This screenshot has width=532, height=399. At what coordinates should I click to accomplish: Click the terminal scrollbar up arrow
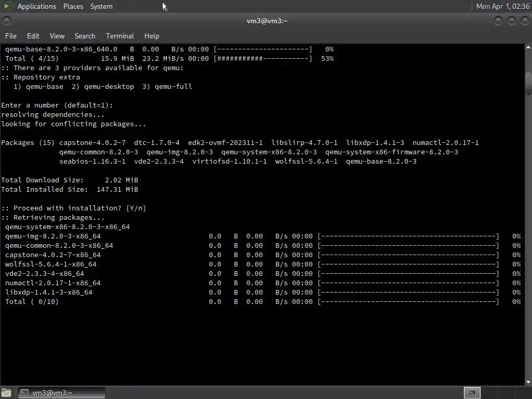coord(528,47)
